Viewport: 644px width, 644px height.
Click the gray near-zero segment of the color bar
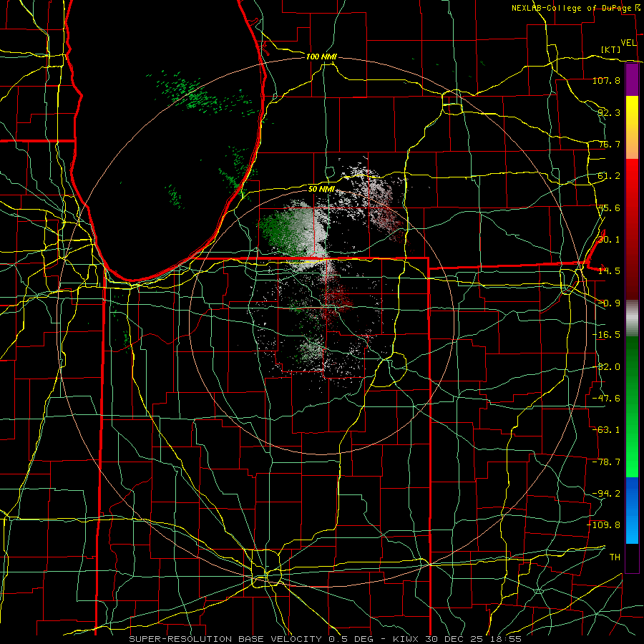(x=632, y=318)
